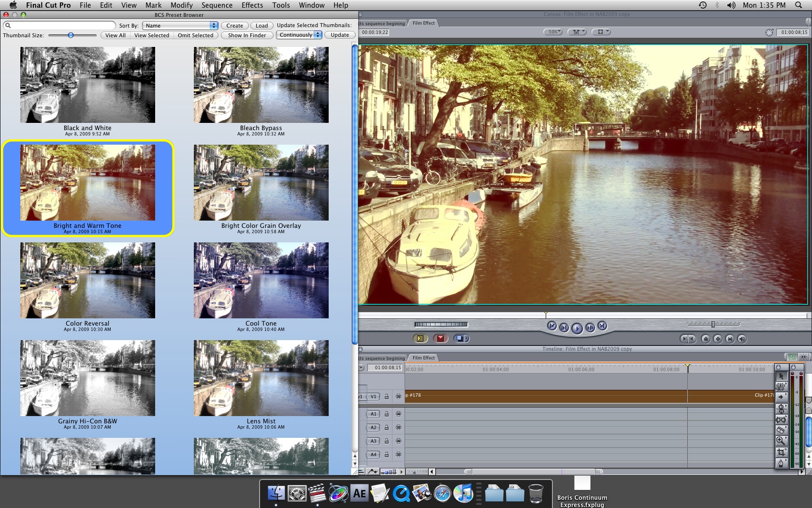
Task: Choose the arrow Selection tool
Action: (x=781, y=375)
